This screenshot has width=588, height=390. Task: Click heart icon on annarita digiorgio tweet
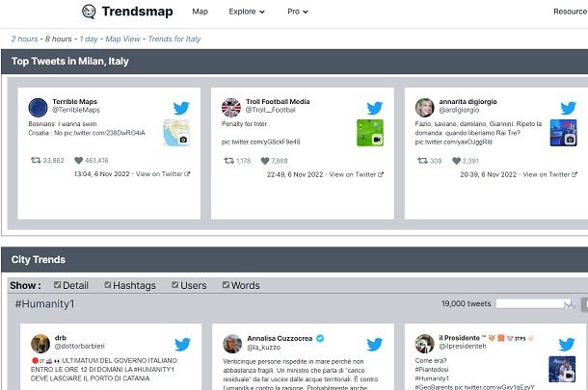[x=456, y=161]
